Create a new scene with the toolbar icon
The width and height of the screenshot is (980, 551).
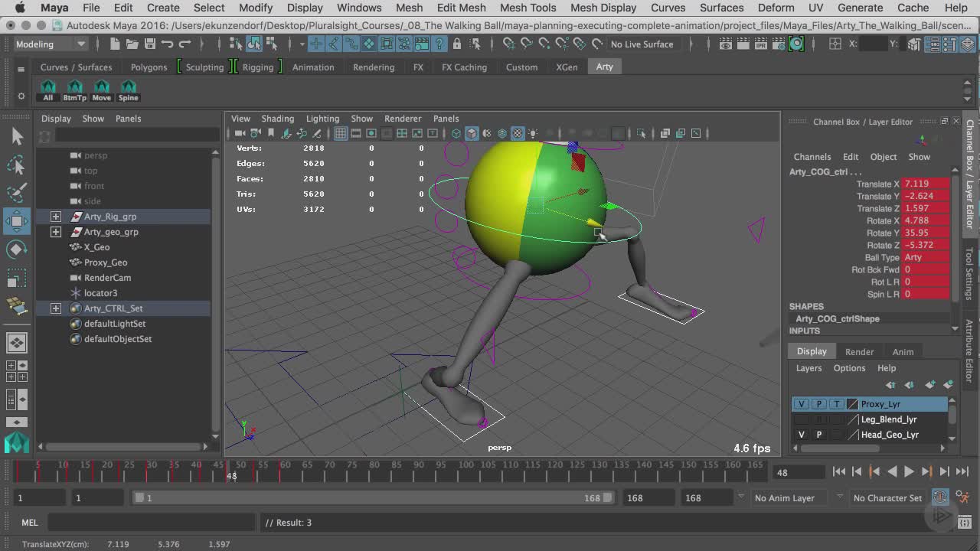click(x=114, y=44)
